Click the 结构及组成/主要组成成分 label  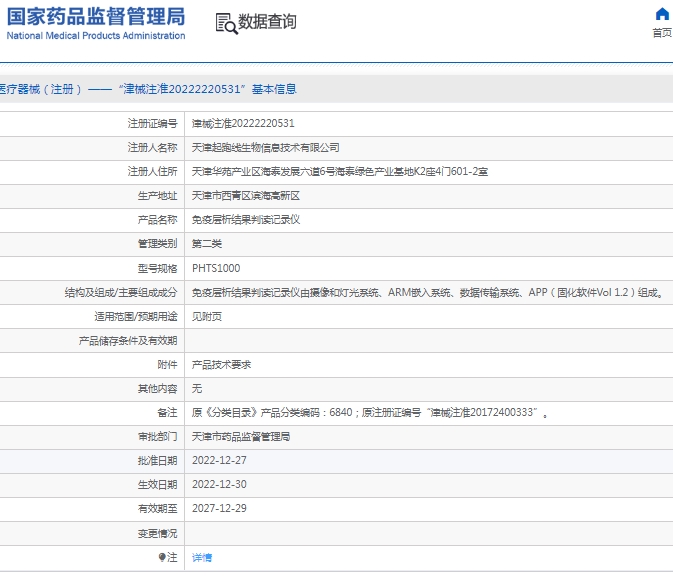click(121, 293)
